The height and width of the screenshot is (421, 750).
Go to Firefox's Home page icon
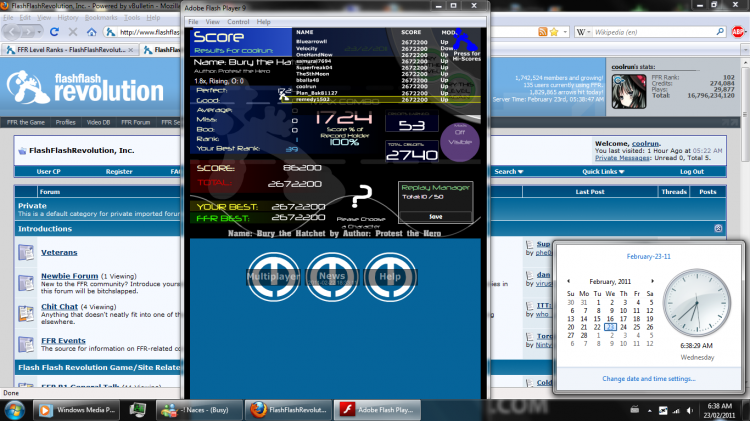(x=91, y=32)
